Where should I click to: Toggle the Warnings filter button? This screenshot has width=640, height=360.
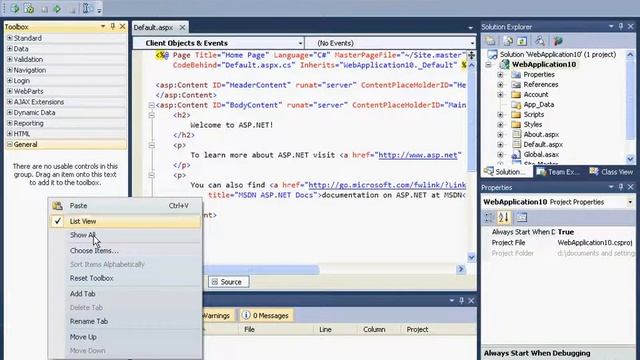[x=217, y=316]
